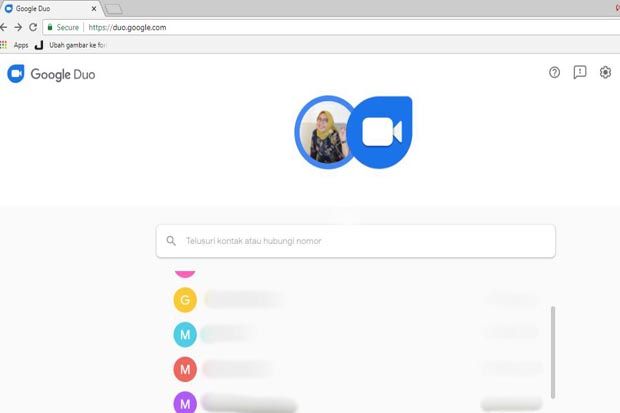
Task: Click the address bar URL duo.google.com
Action: click(127, 27)
